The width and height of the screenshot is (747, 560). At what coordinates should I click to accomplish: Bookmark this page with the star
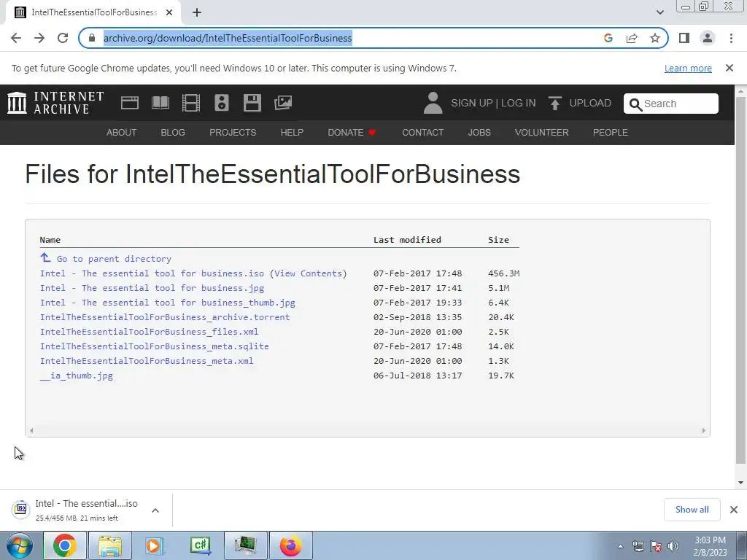tap(655, 38)
